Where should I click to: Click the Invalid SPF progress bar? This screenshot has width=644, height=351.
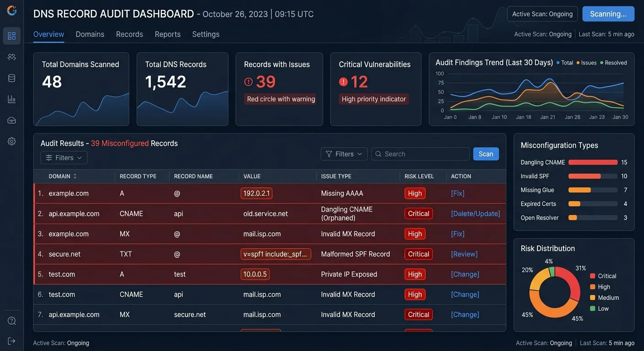tap(593, 176)
